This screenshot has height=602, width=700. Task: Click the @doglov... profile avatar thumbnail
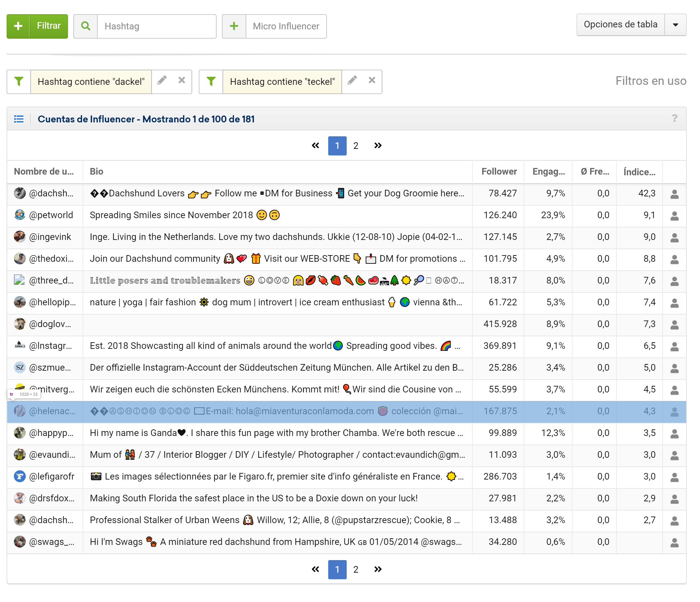coord(19,324)
